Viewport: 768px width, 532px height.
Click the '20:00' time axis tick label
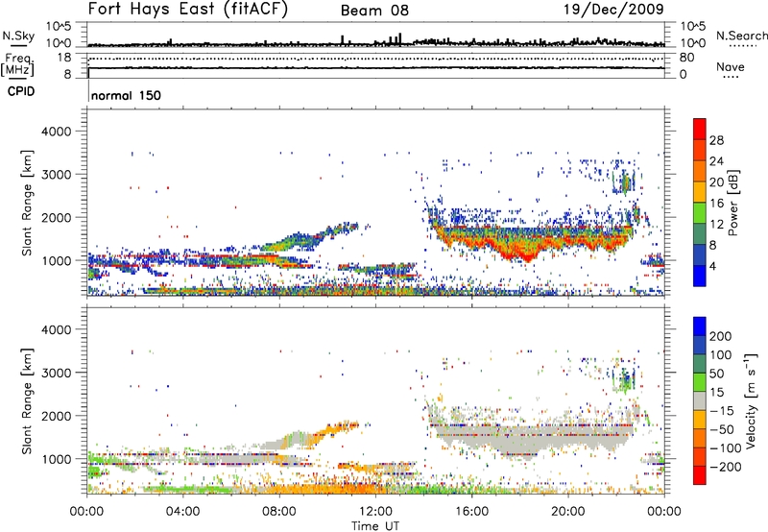[x=567, y=512]
